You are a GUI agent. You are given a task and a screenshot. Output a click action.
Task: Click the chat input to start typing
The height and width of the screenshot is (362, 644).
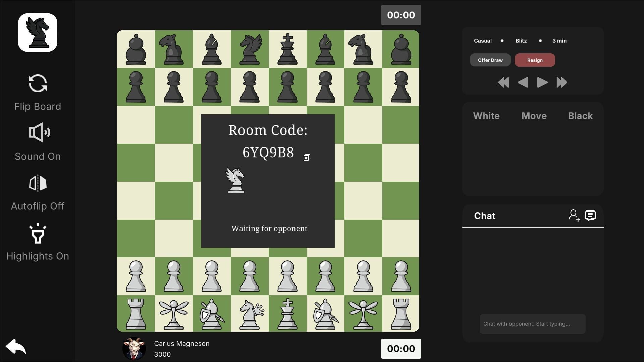click(x=533, y=323)
